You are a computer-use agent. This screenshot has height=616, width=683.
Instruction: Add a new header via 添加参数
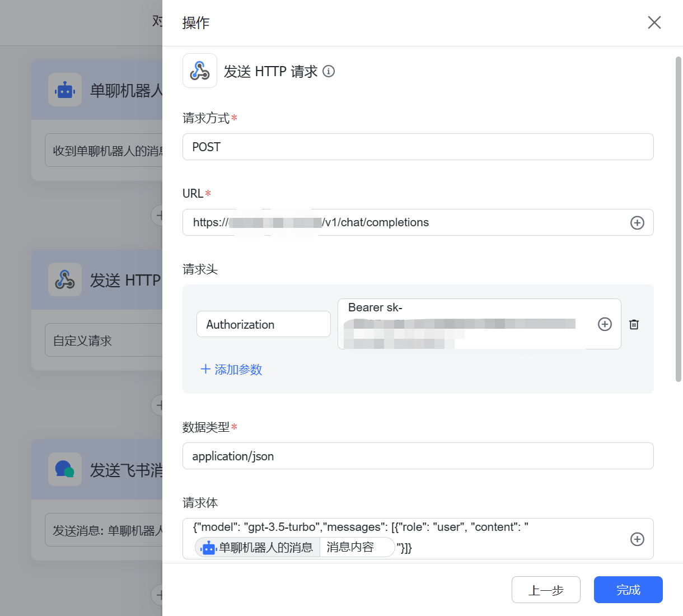pyautogui.click(x=230, y=369)
